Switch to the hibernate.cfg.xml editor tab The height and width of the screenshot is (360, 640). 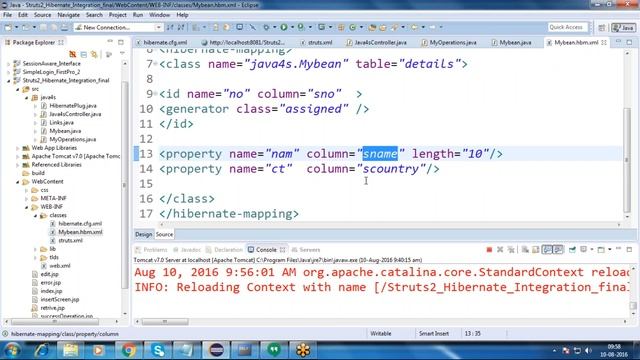point(162,42)
